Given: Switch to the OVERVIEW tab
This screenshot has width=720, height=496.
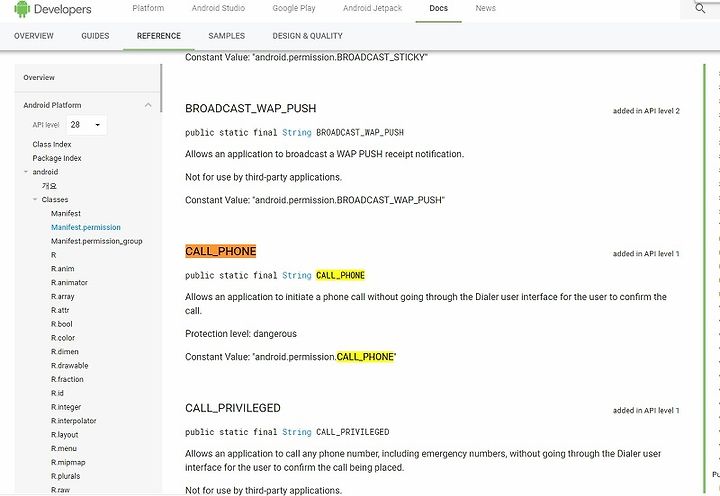Looking at the screenshot, I should 34,36.
